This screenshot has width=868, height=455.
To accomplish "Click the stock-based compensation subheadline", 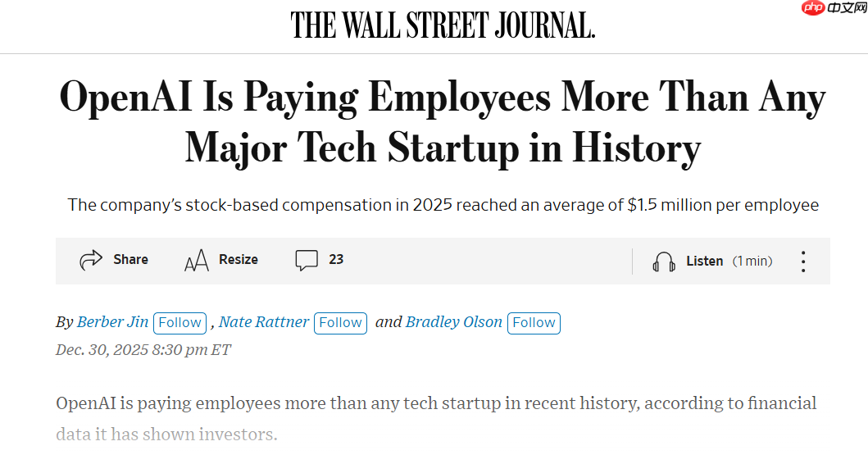I will pyautogui.click(x=443, y=205).
